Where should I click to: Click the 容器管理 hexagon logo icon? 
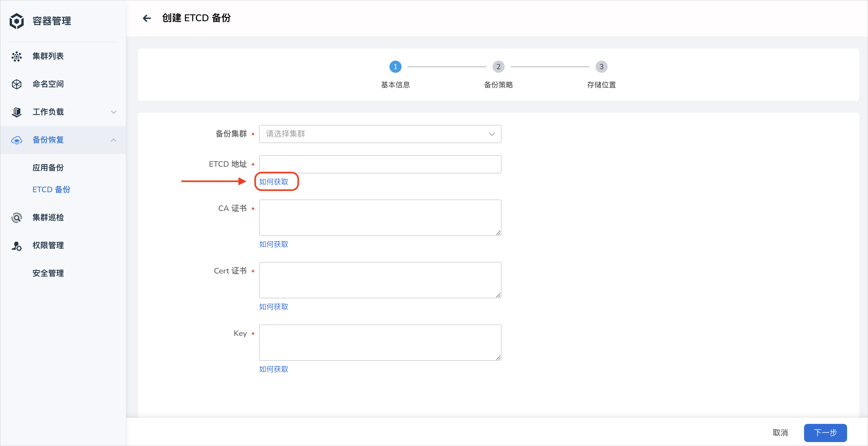tap(16, 21)
